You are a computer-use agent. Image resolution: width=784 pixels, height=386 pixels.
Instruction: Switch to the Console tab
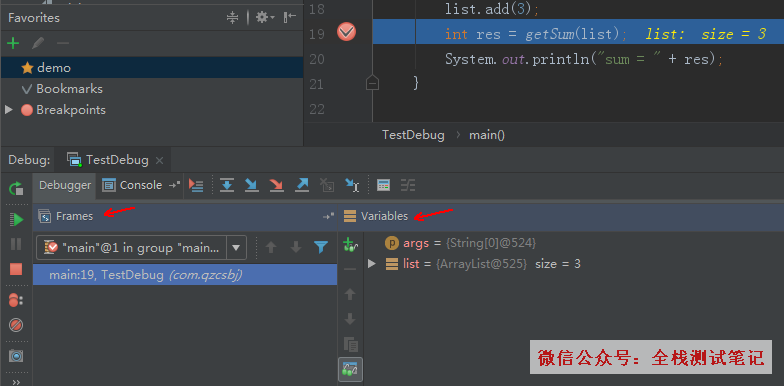[x=132, y=186]
